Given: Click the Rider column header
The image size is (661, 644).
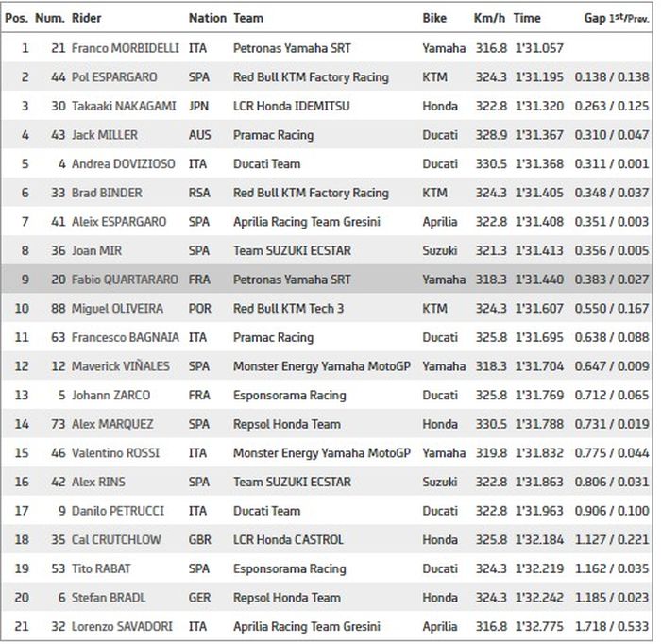Looking at the screenshot, I should point(87,18).
